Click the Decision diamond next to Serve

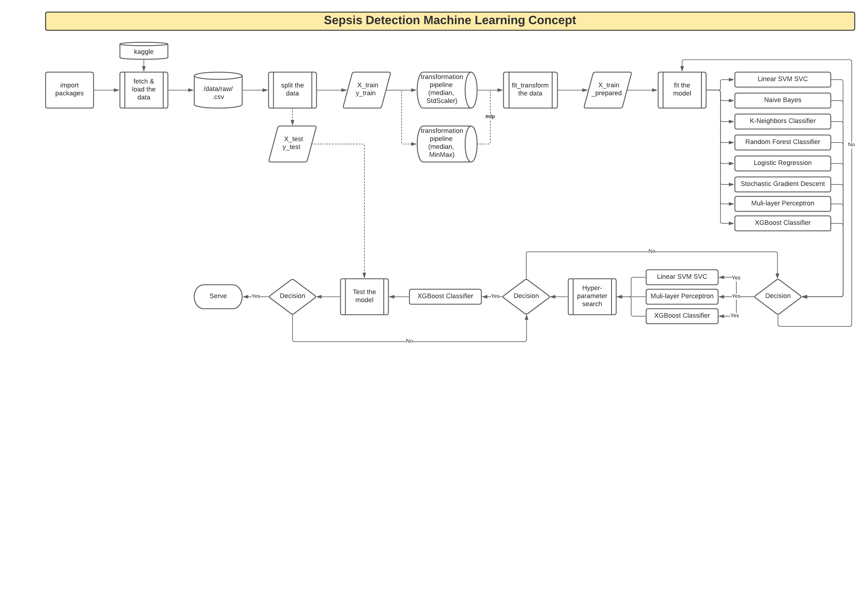(x=292, y=296)
